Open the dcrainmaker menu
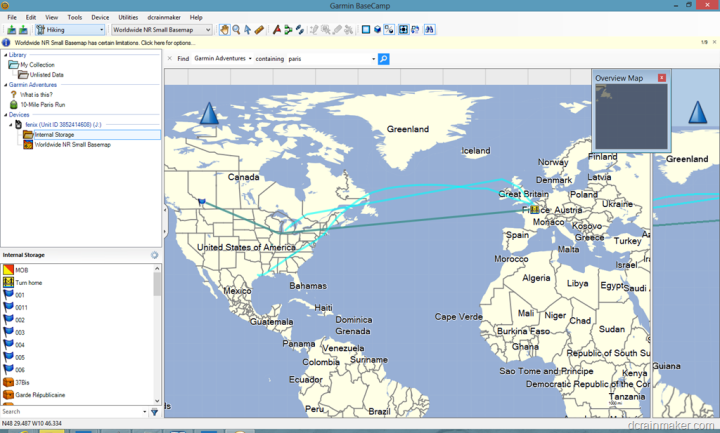The width and height of the screenshot is (720, 433). pos(164,17)
